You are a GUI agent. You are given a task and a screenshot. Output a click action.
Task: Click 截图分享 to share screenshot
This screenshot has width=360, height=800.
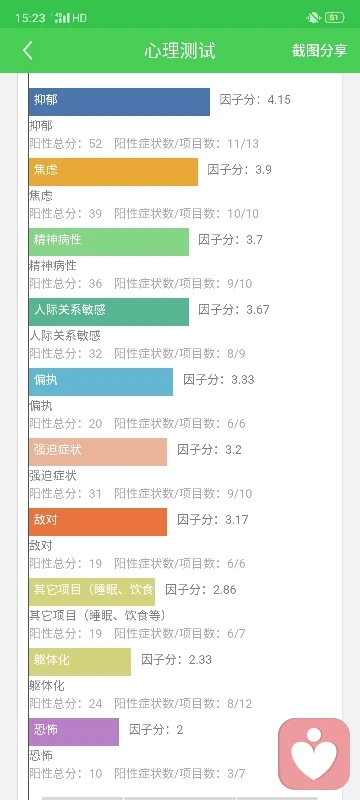click(320, 51)
